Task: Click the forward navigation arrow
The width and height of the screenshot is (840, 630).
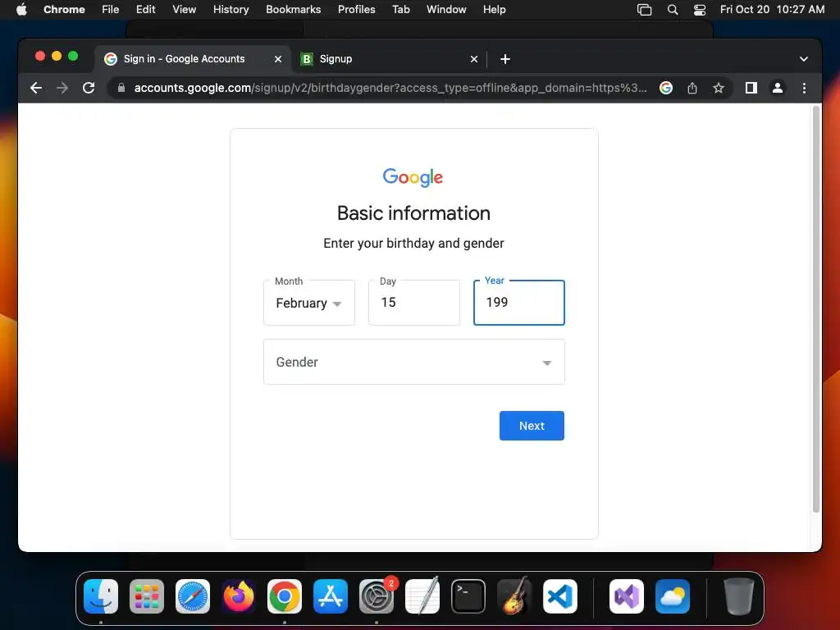Action: [62, 88]
